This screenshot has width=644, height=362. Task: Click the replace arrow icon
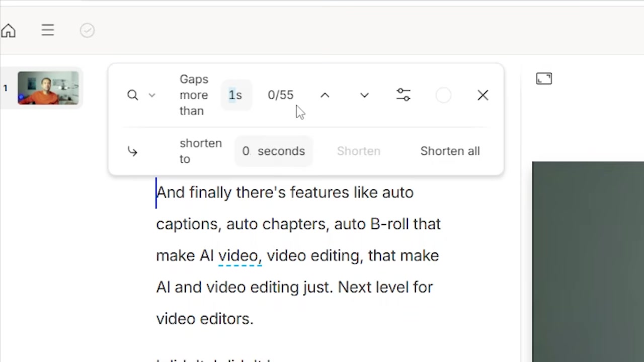pyautogui.click(x=132, y=151)
